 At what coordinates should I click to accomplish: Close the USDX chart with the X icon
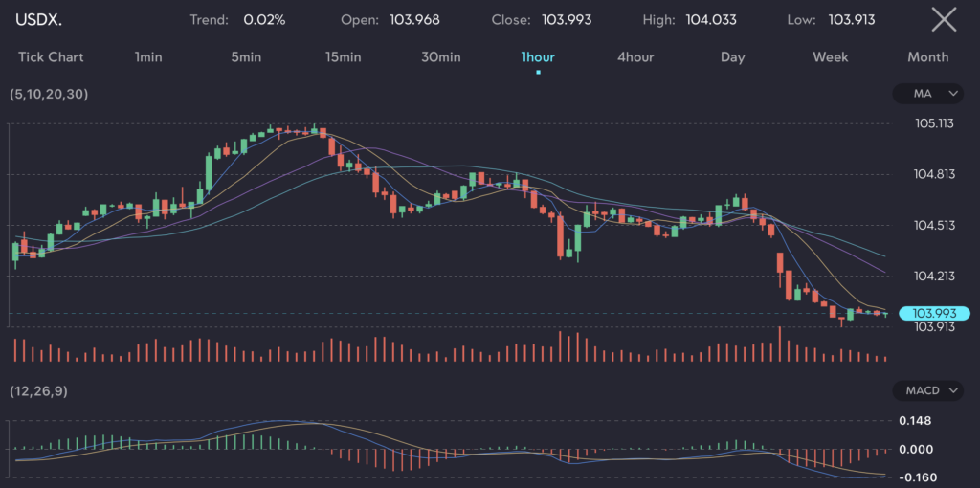(944, 19)
